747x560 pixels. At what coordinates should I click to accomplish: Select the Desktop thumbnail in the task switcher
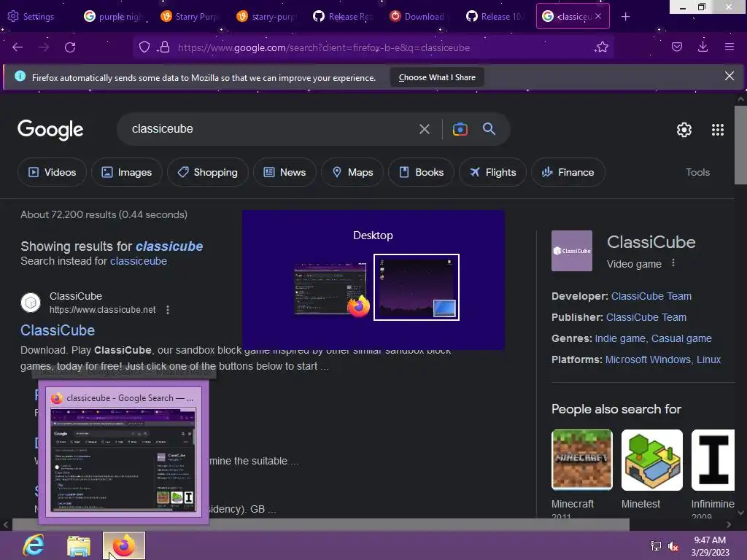pos(417,287)
